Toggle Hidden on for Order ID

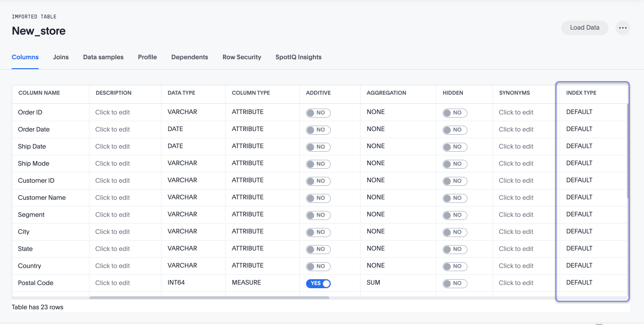[x=454, y=113]
